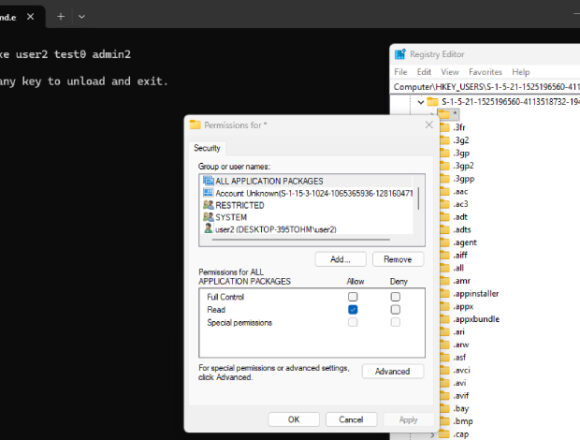Select the .bay registry key
580x440 pixels.
461,409
